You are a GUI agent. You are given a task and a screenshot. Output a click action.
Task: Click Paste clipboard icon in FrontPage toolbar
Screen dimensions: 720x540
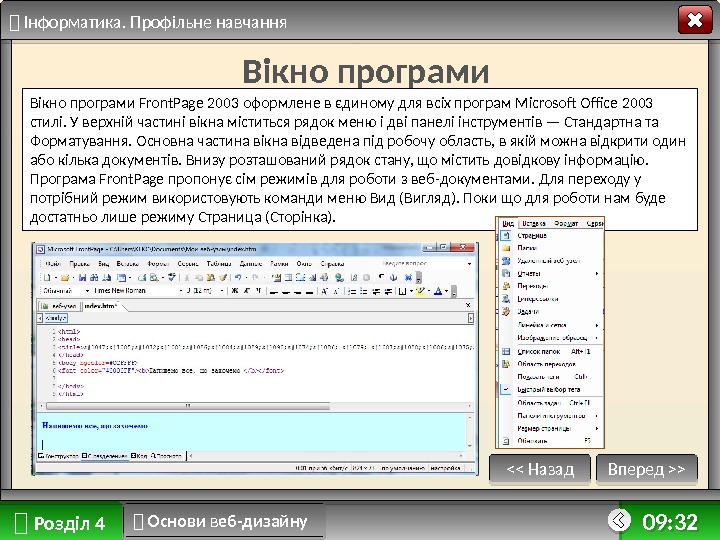pos(211,277)
